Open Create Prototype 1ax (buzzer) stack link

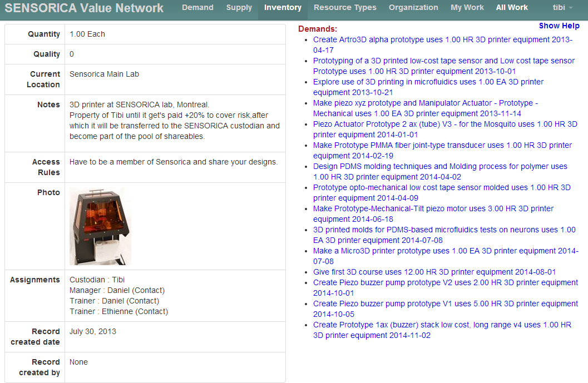pos(442,330)
